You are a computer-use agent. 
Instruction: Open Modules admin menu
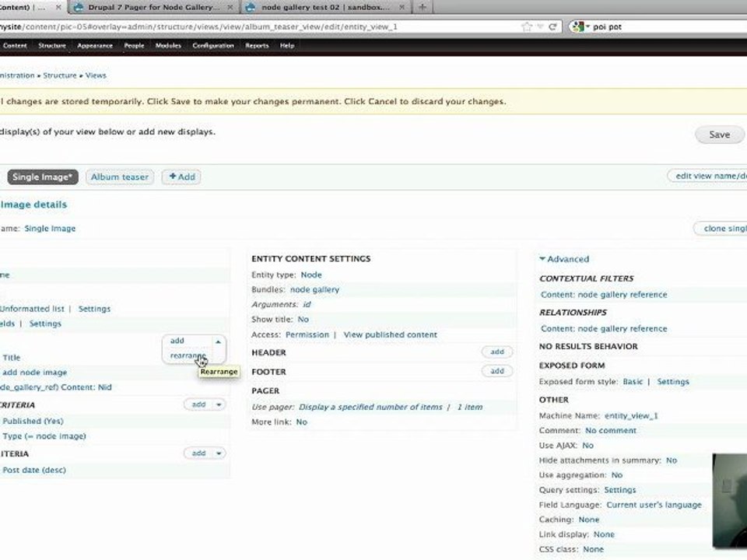[168, 46]
